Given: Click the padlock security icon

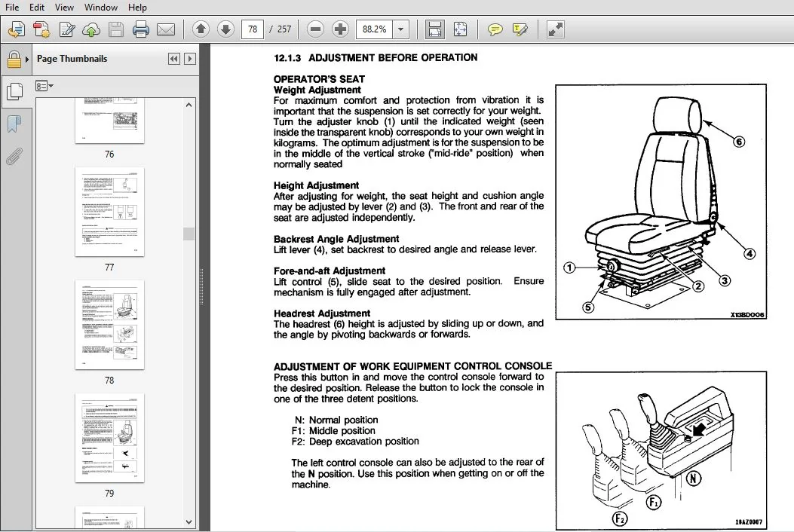Looking at the screenshot, I should (x=14, y=60).
